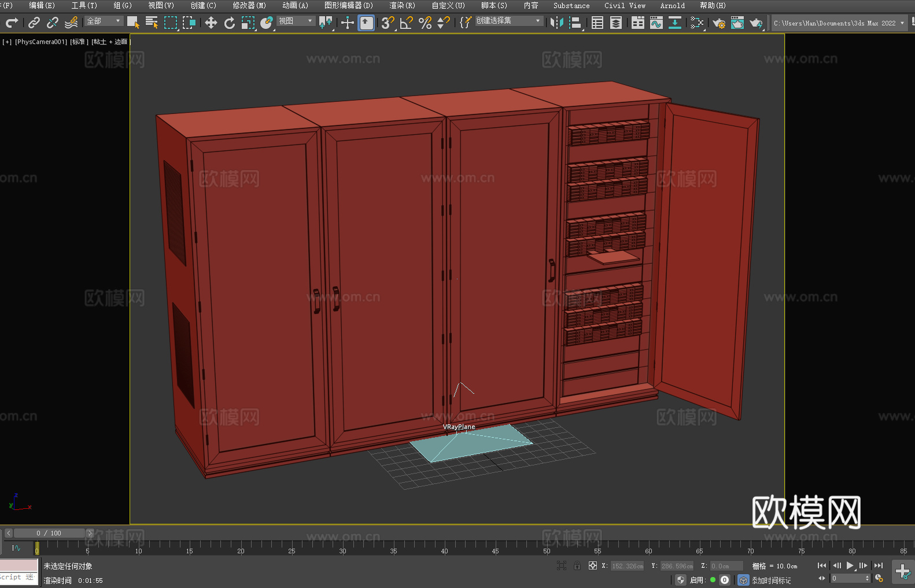Open the 帮助(H) menu

(x=713, y=5)
